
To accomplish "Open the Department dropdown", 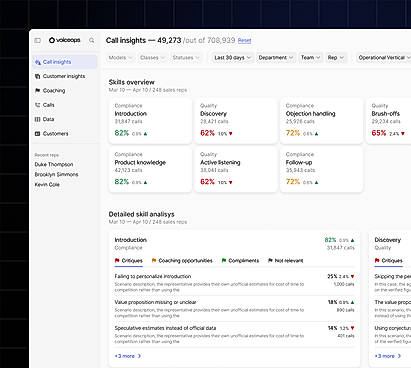I will (x=276, y=58).
